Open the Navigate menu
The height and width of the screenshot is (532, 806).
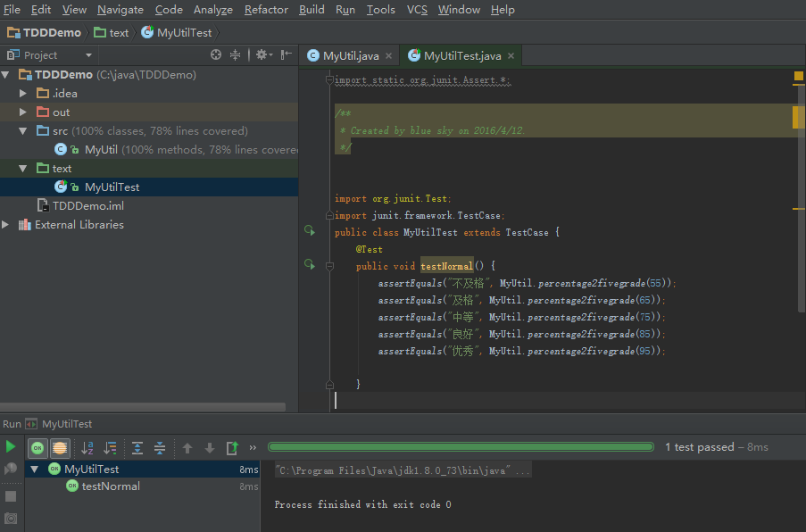(120, 10)
